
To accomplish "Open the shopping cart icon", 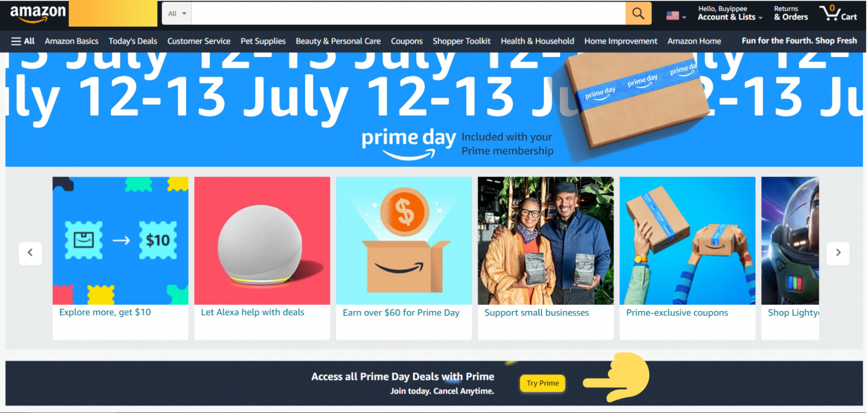I will coord(838,13).
